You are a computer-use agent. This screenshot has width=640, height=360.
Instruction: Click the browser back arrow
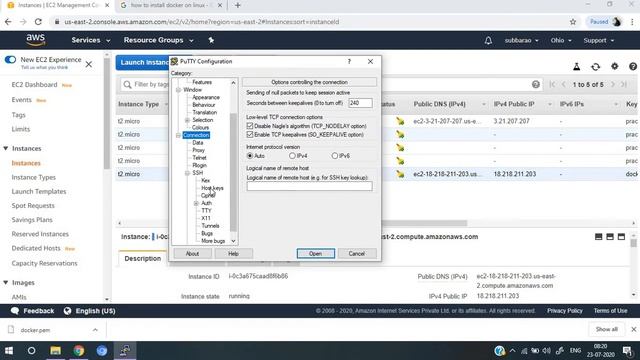coord(8,22)
